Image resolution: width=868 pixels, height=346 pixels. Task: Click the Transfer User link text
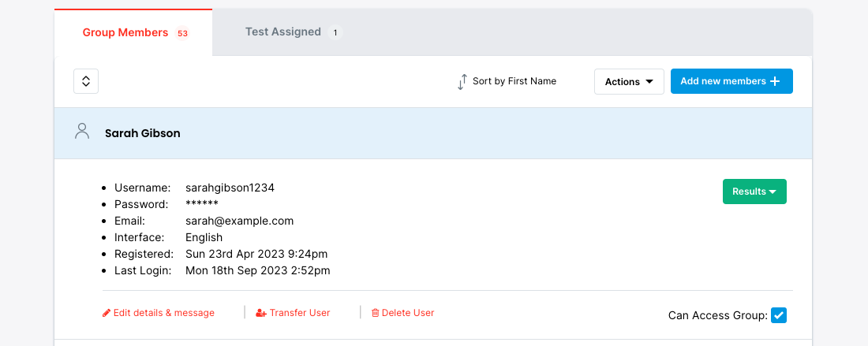[300, 313]
